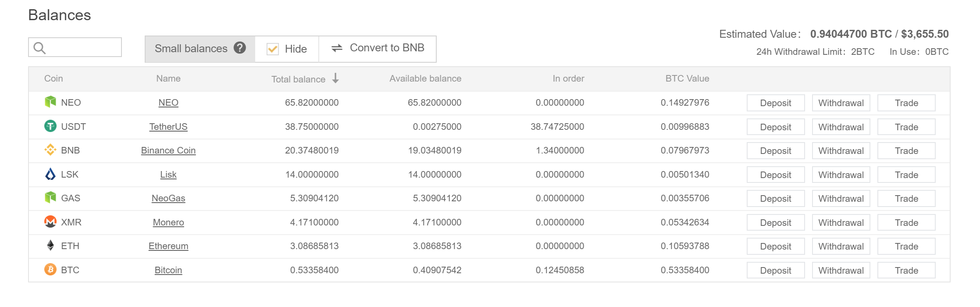Click Withdrawal in the ETH row
This screenshot has width=980, height=307.
coord(841,246)
